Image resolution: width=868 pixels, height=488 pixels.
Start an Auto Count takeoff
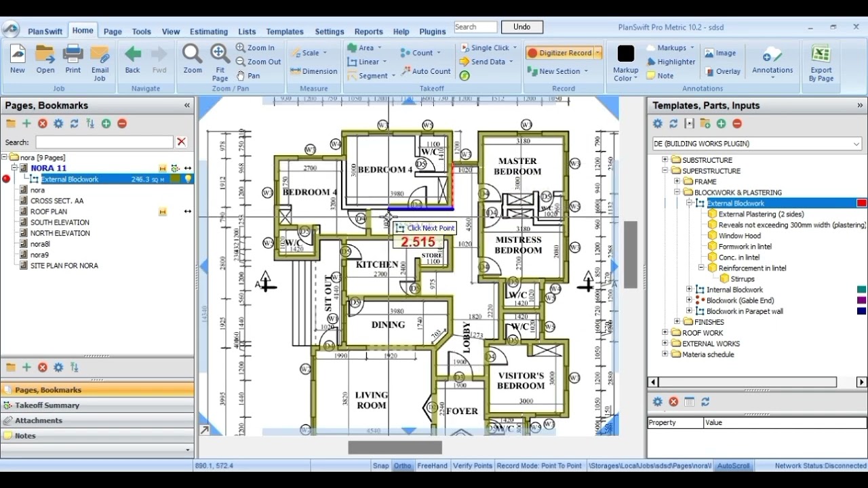pos(426,71)
